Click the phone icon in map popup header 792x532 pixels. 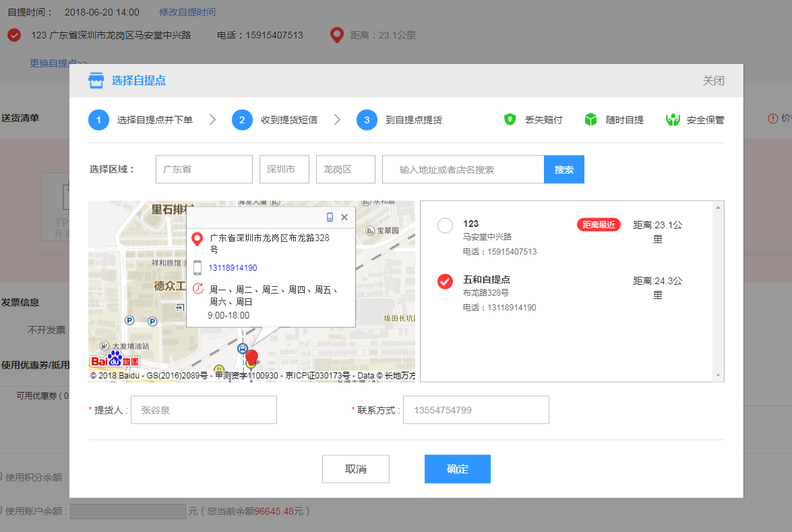[x=330, y=217]
